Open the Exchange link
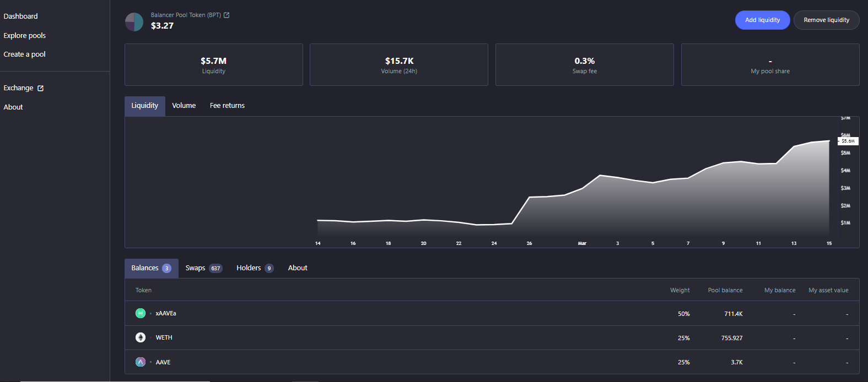 pos(18,88)
